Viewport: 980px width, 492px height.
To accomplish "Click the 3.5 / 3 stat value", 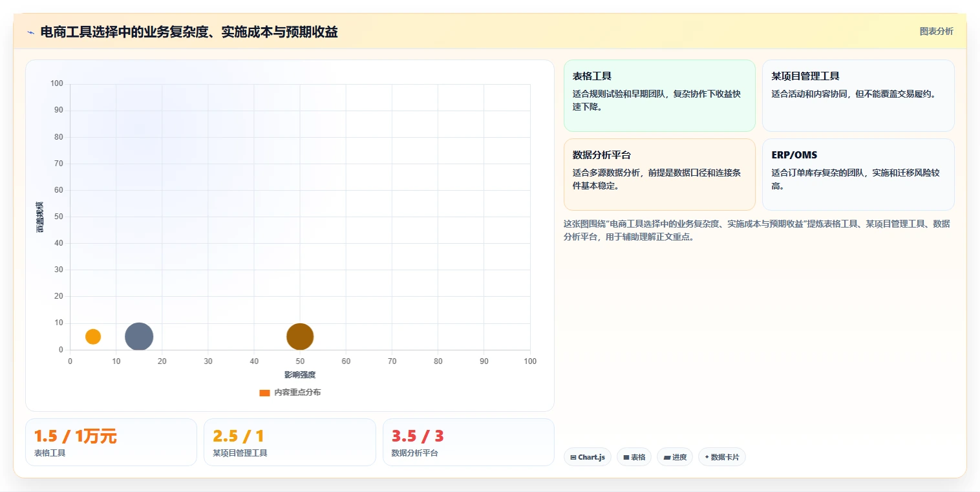I will (x=418, y=436).
